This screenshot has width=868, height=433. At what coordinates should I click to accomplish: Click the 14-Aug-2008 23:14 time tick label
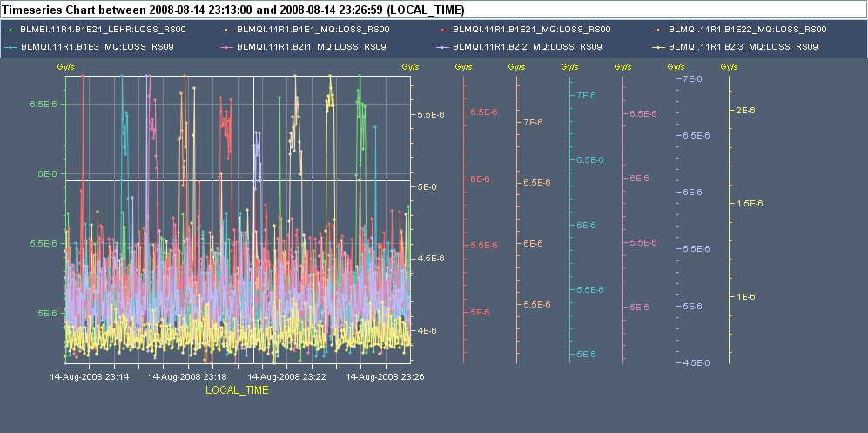tap(90, 376)
